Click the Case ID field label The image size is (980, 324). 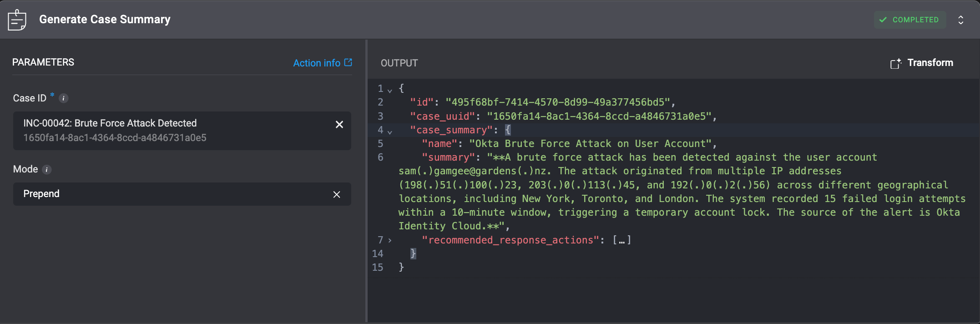tap(30, 98)
